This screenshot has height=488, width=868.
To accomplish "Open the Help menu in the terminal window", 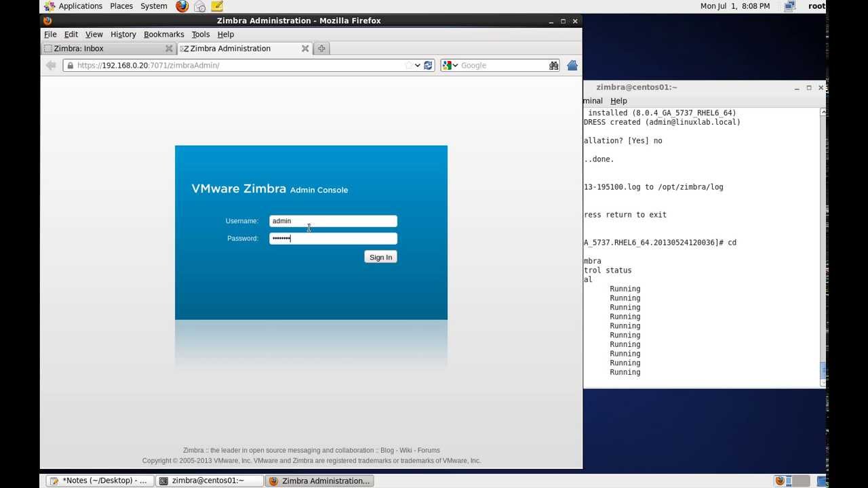I will (618, 100).
